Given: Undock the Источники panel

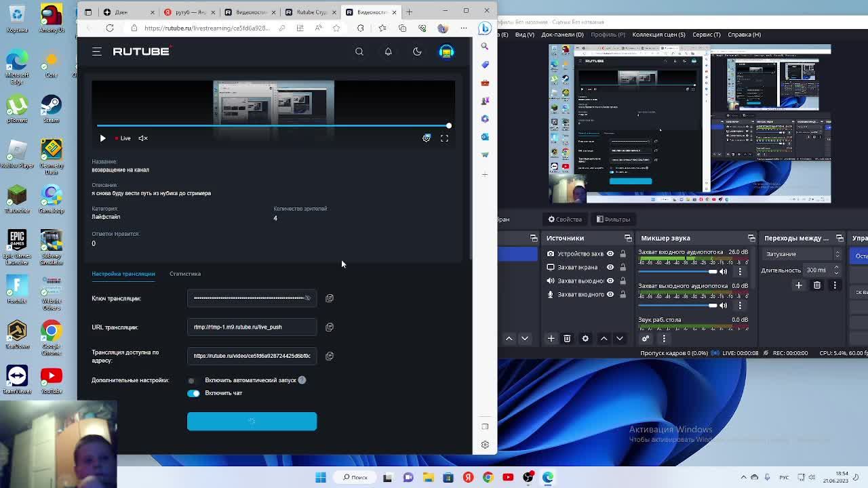Looking at the screenshot, I should 628,238.
